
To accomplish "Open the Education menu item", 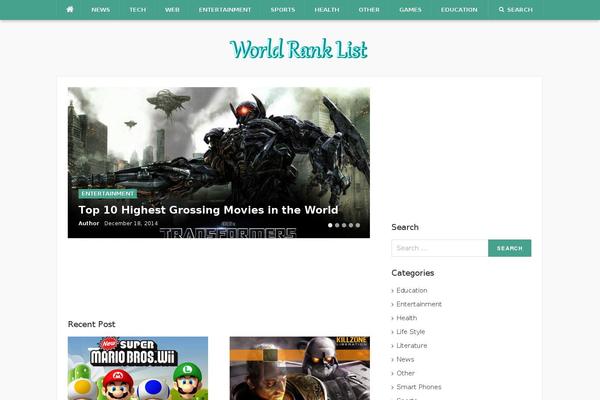I will [459, 10].
